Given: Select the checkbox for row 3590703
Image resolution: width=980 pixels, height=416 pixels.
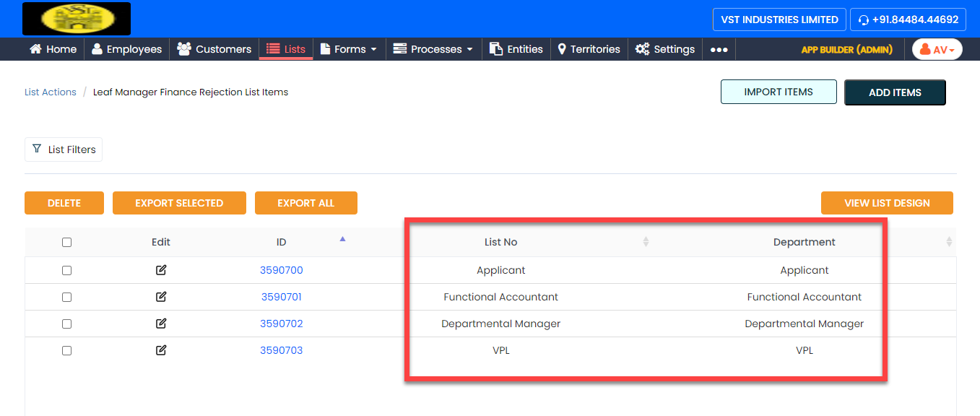Looking at the screenshot, I should 66,350.
